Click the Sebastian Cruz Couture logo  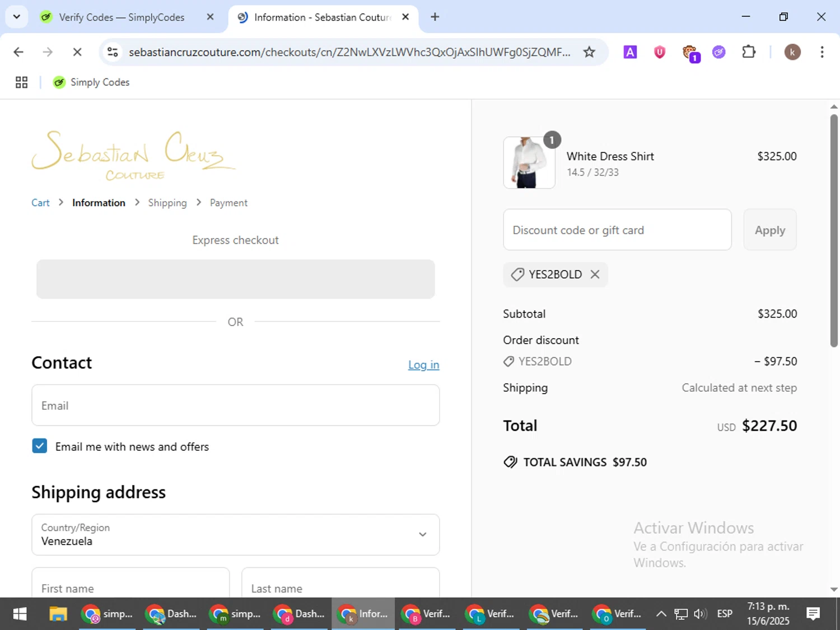point(133,156)
